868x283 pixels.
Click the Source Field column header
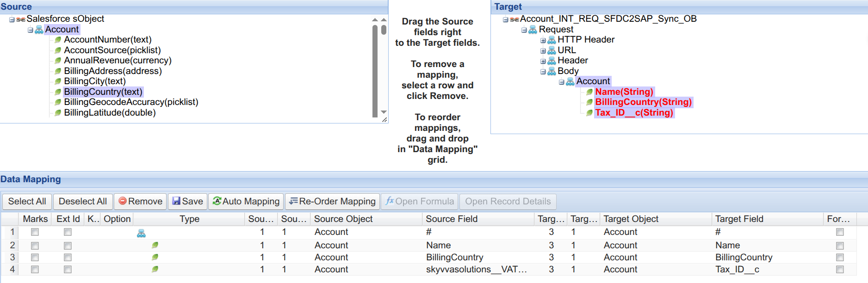478,219
